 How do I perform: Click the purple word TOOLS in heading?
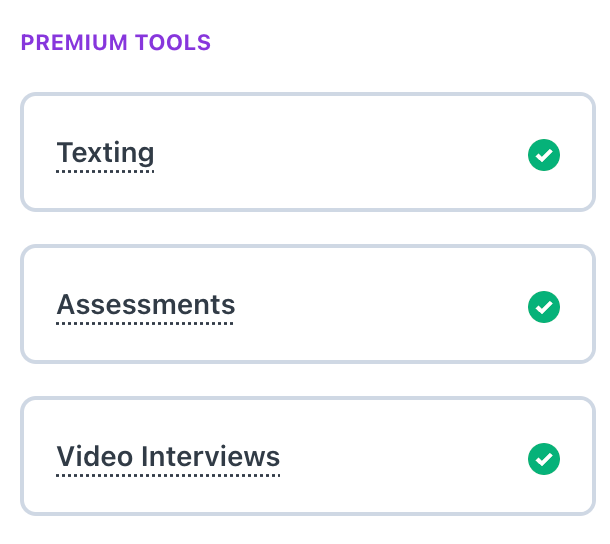tap(173, 42)
